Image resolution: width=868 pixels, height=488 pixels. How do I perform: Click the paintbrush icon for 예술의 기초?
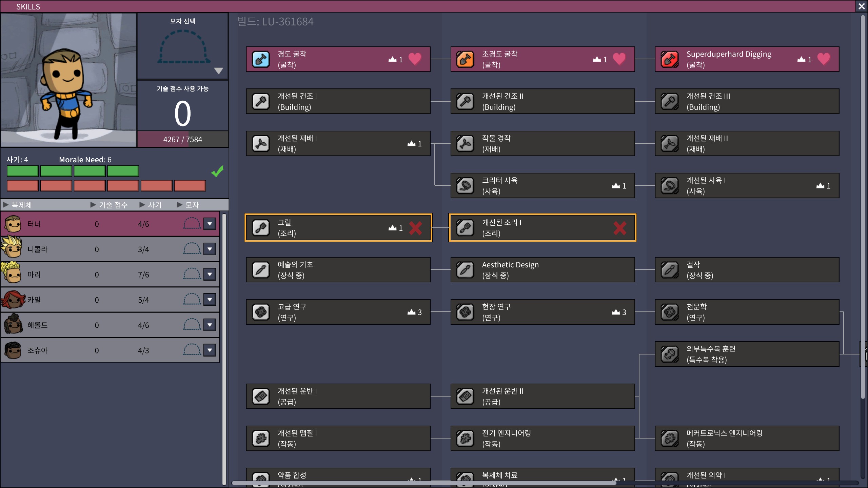[x=261, y=270]
